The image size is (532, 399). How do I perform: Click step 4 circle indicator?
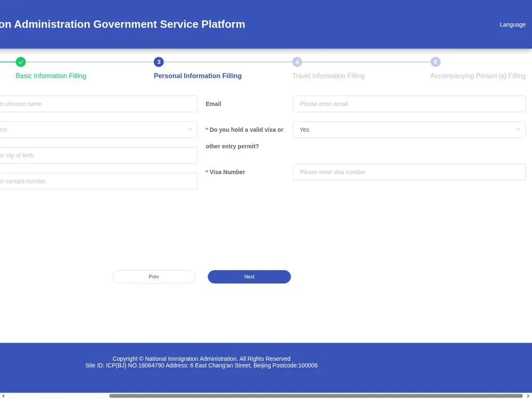pos(297,62)
